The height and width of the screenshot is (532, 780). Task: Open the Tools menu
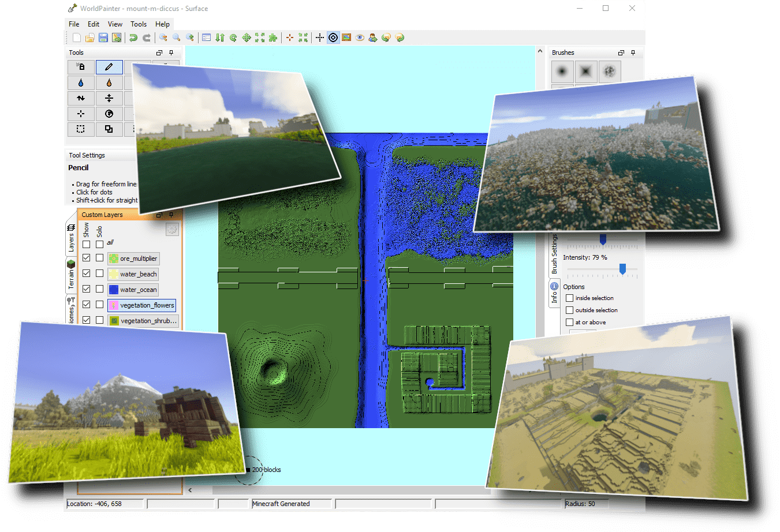(x=139, y=24)
